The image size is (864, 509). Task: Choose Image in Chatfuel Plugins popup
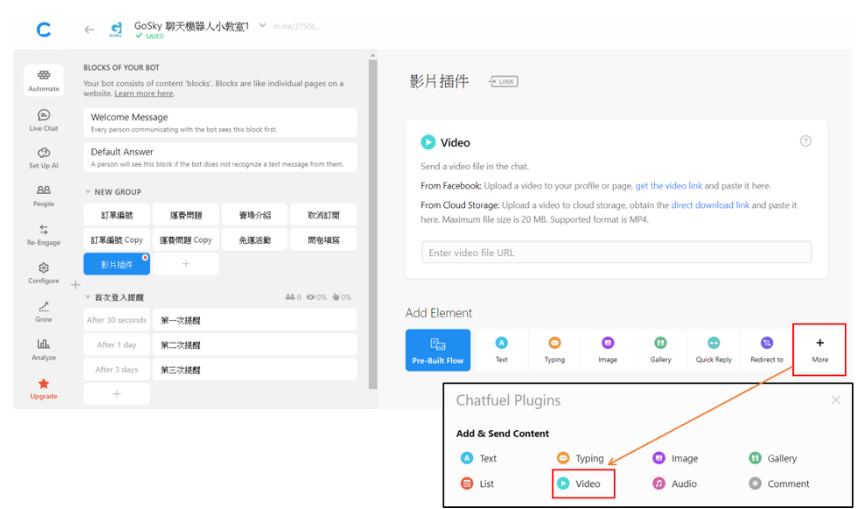click(x=675, y=458)
